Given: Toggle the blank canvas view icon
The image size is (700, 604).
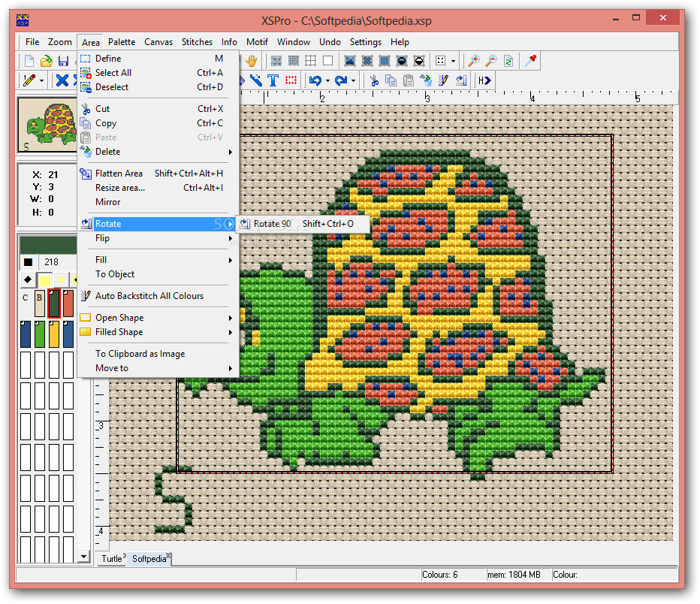Looking at the screenshot, I should coord(328,61).
